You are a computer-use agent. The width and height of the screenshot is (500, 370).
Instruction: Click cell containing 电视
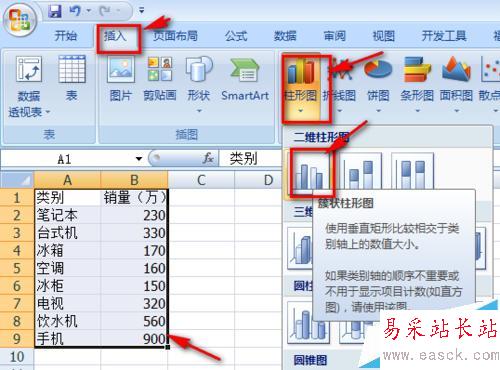tap(68, 304)
